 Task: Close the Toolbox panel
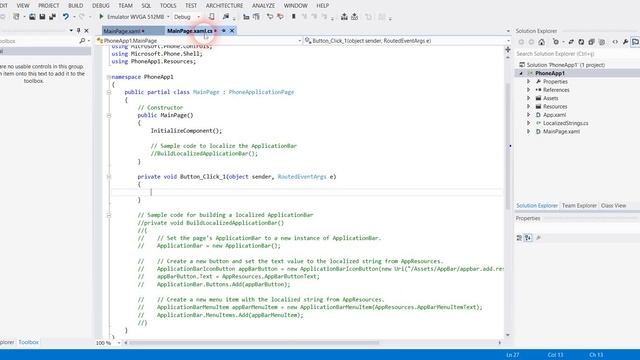point(87,31)
